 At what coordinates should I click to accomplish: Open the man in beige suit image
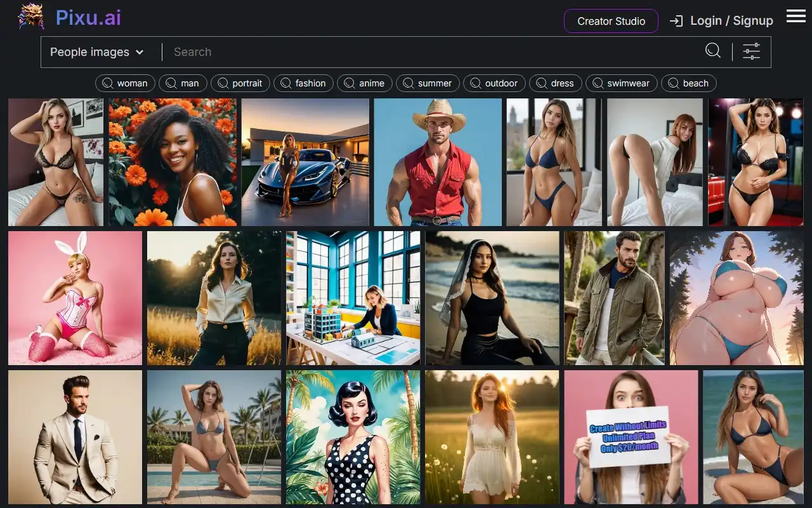point(75,437)
